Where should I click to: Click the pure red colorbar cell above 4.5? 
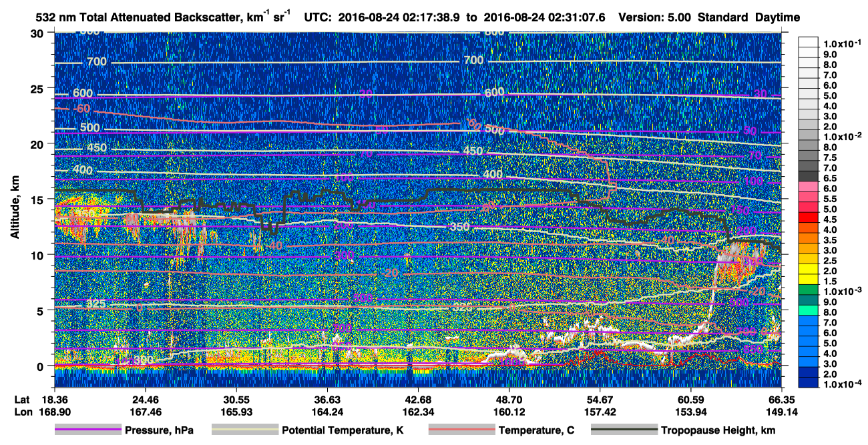click(x=809, y=216)
